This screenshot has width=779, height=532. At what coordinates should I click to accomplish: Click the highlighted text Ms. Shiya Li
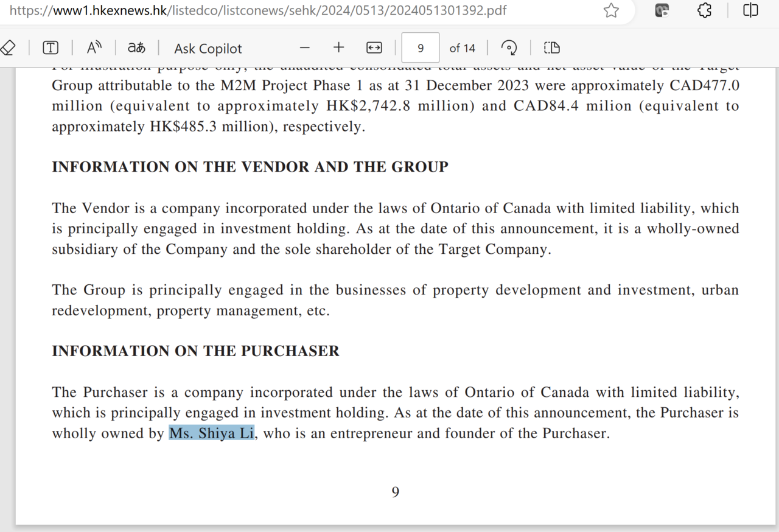coord(212,433)
